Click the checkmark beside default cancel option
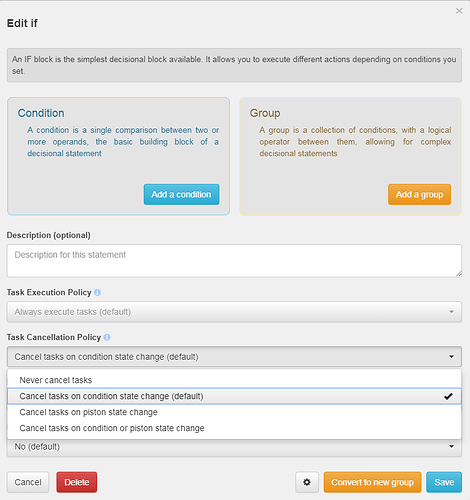Image resolution: width=470 pixels, height=500 pixels. 448,396
